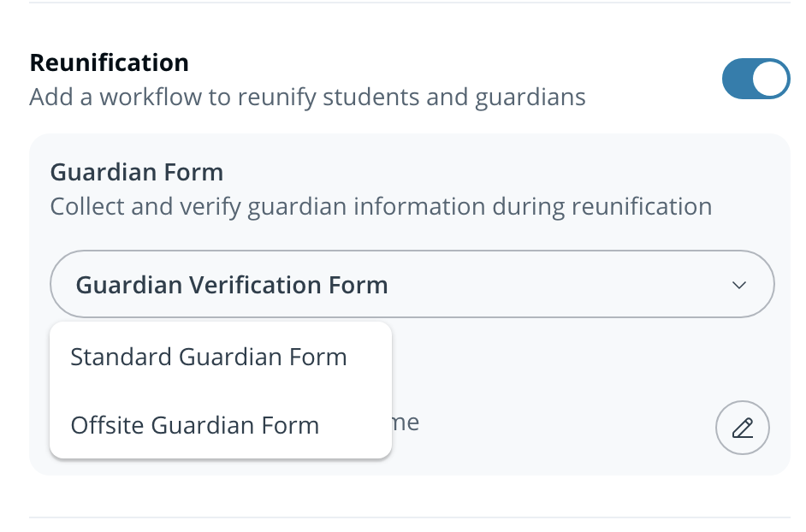Click the dropdown chevron arrow icon
The image size is (806, 532).
pyautogui.click(x=740, y=285)
